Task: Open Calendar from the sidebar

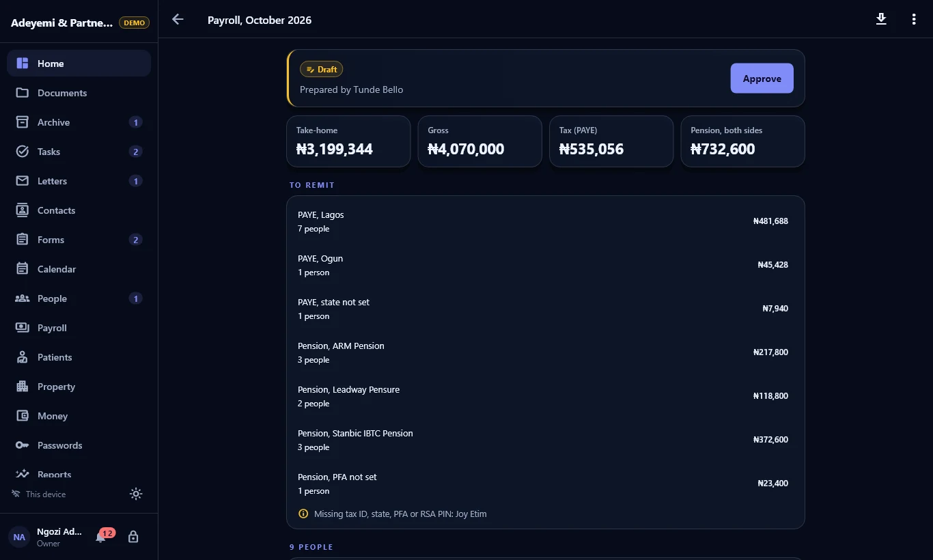Action: tap(79, 269)
